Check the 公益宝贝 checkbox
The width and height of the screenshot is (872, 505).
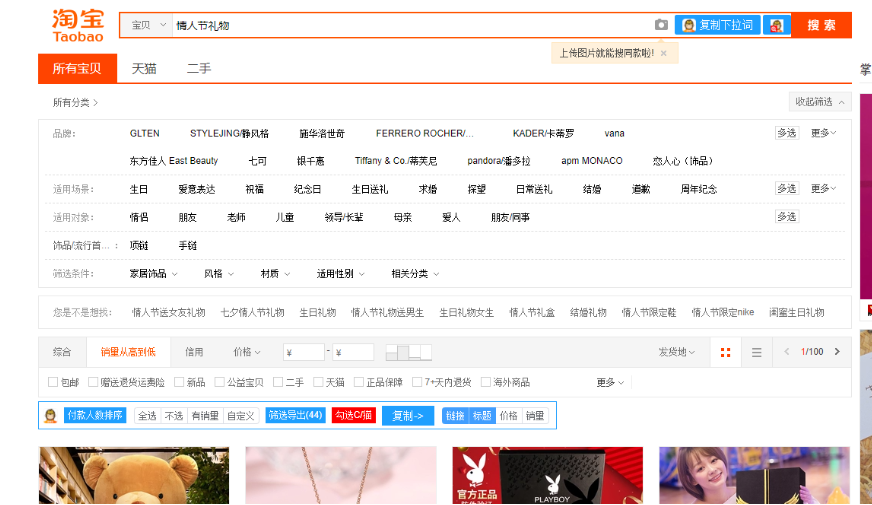click(220, 382)
